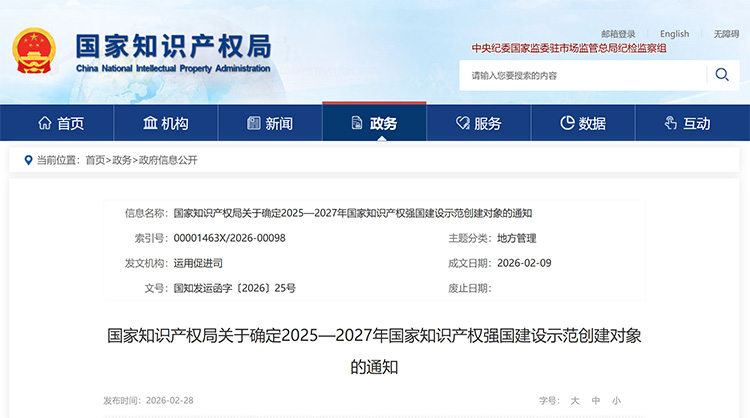This screenshot has width=750, height=418.
Task: Set font size to 小 (small)
Action: tap(617, 400)
